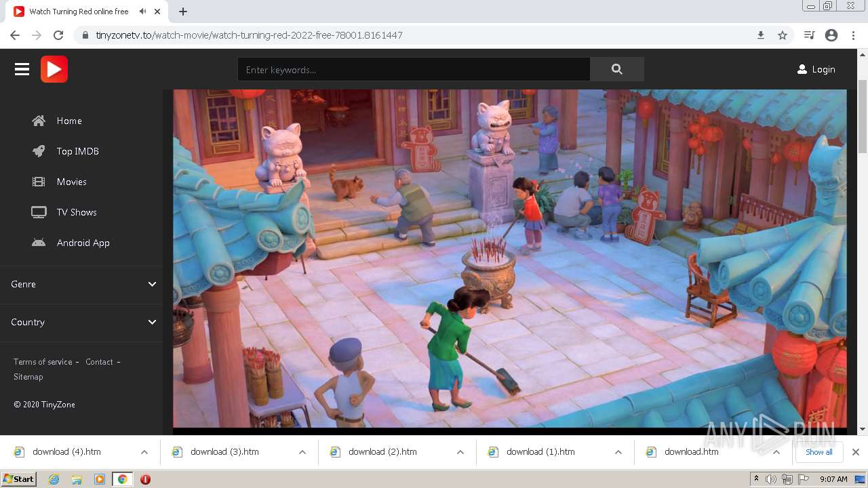The height and width of the screenshot is (488, 868).
Task: Open options for download (3).htm
Action: (x=302, y=452)
